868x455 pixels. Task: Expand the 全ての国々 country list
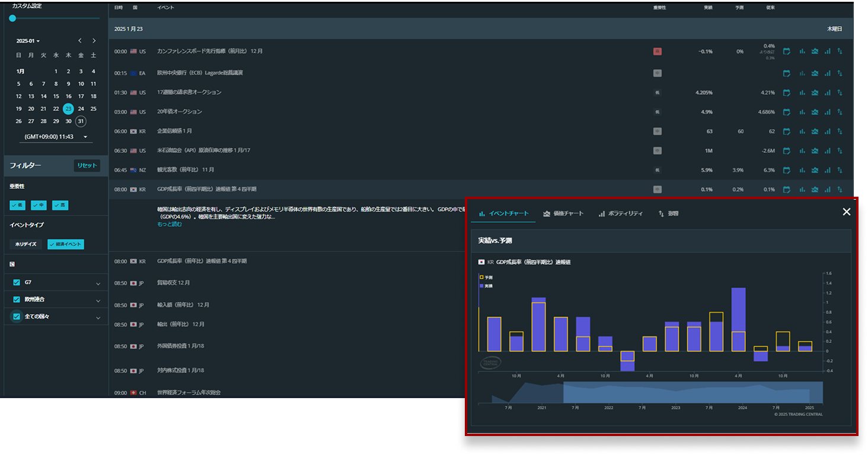pyautogui.click(x=98, y=318)
